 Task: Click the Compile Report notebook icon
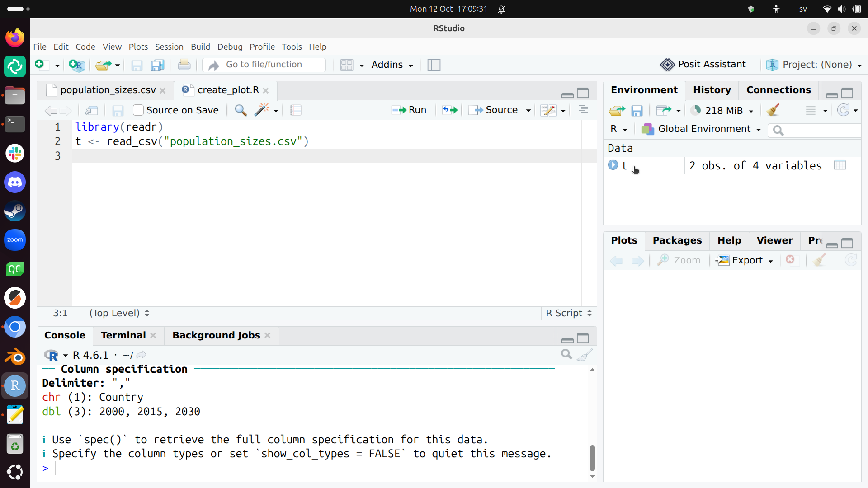[296, 110]
